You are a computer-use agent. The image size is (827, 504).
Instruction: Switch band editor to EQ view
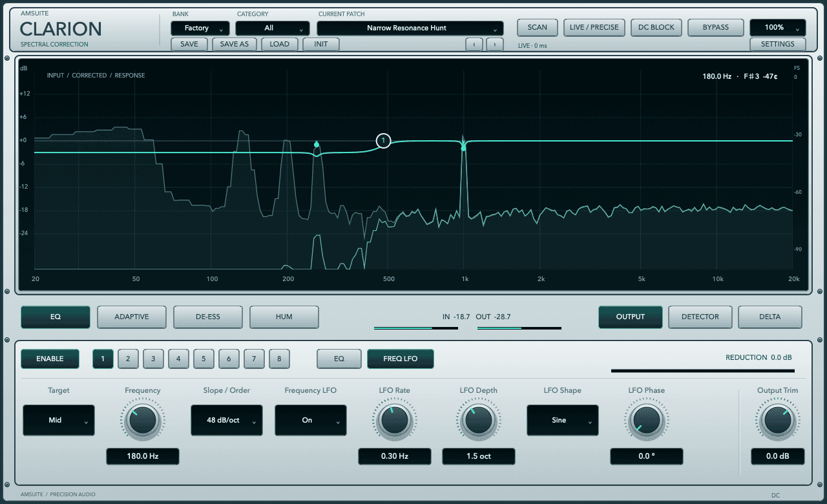pos(339,359)
